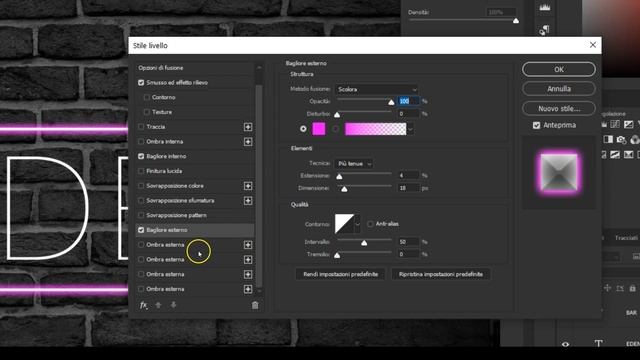Select the gradient glow radio button
Viewport: 640px width, 360px height.
point(336,129)
